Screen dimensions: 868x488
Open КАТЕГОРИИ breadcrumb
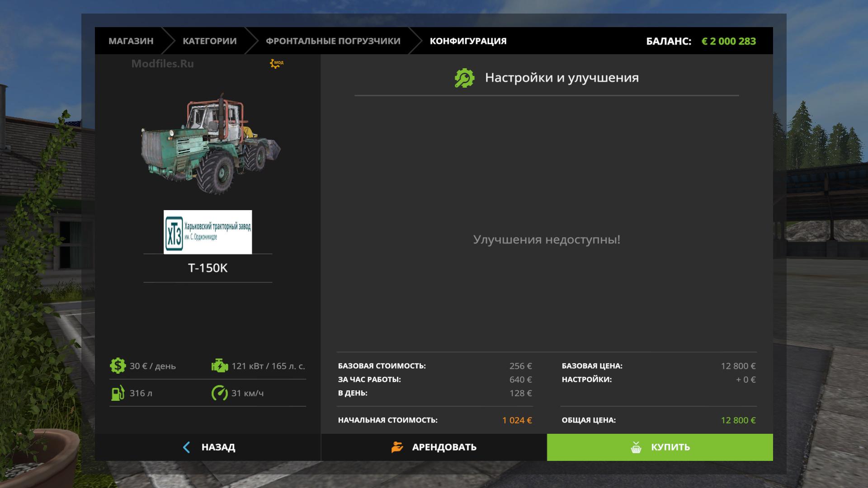point(209,41)
